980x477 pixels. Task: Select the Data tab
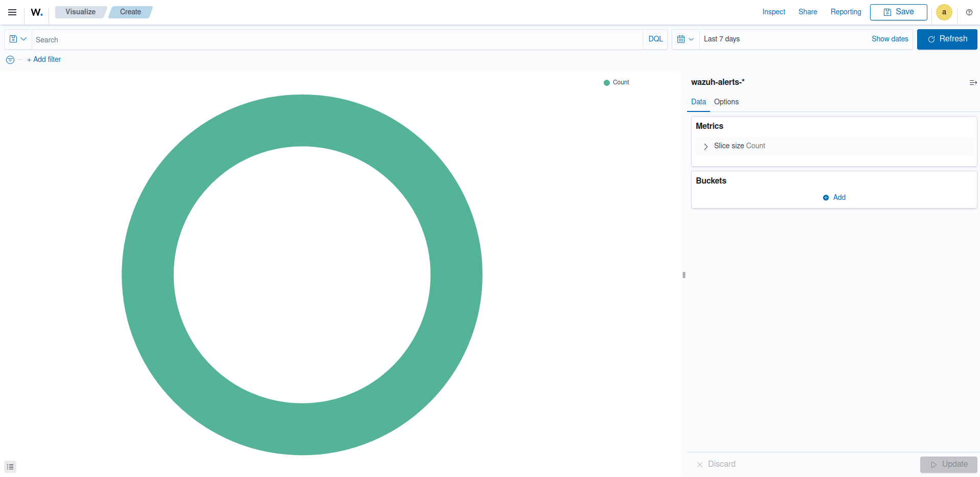click(x=698, y=102)
